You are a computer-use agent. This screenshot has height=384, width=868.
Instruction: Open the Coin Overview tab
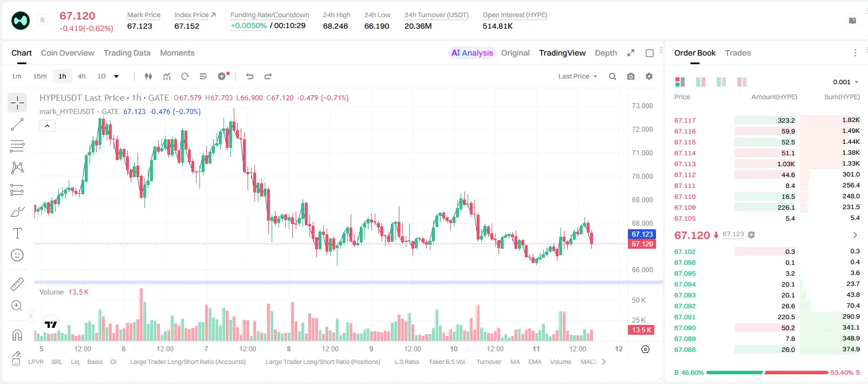68,53
